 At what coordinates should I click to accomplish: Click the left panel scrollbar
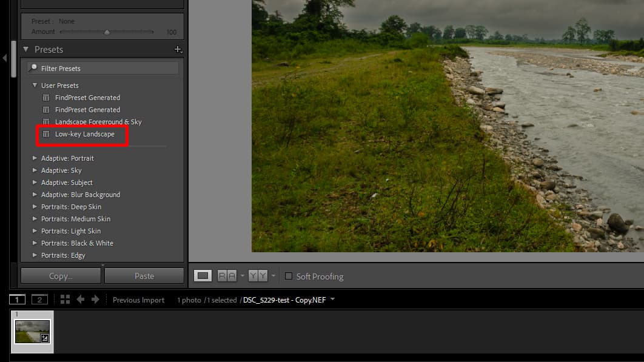point(13,59)
